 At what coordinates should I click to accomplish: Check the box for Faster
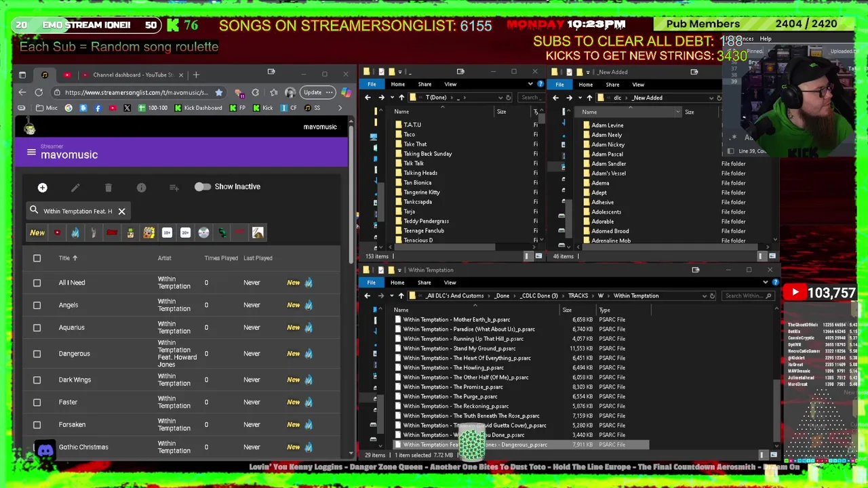37,402
